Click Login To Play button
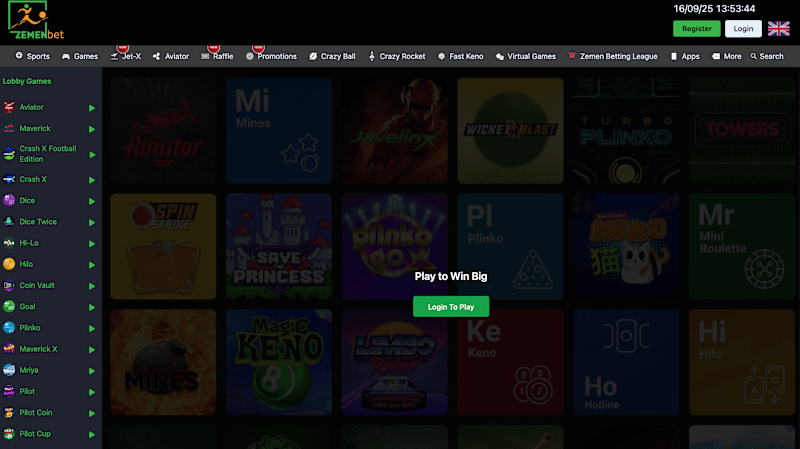The width and height of the screenshot is (800, 449). pos(451,307)
